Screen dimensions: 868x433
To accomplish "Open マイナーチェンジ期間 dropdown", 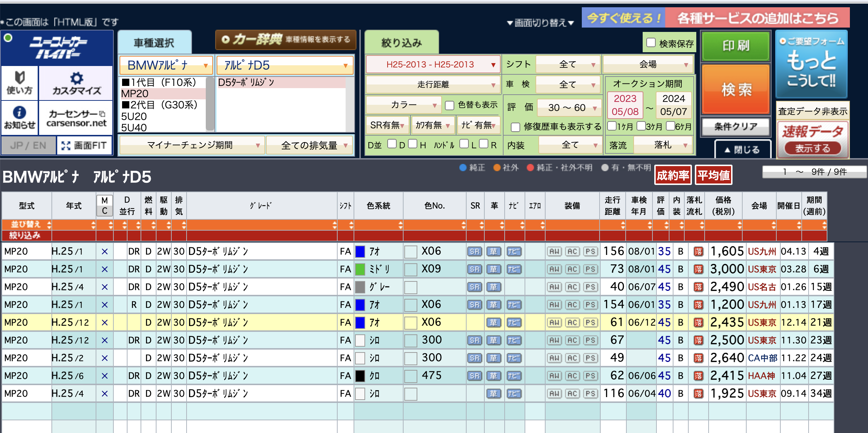I will 192,145.
